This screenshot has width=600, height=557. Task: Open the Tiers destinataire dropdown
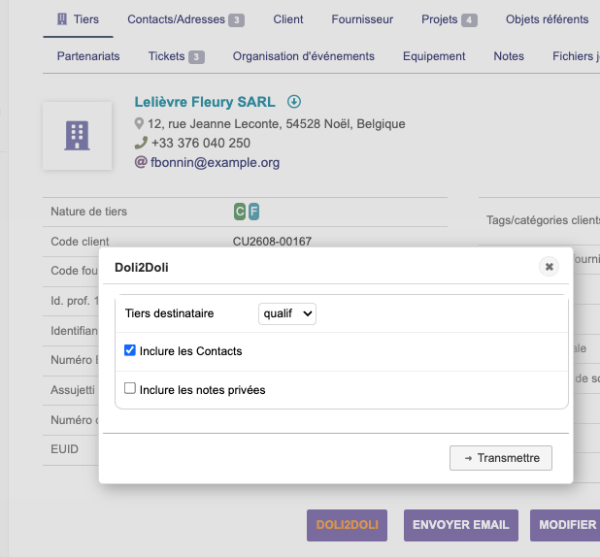click(287, 314)
